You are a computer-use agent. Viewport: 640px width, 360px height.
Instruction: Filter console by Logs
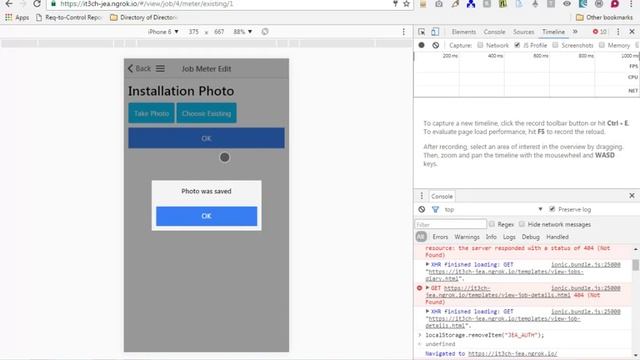point(509,237)
